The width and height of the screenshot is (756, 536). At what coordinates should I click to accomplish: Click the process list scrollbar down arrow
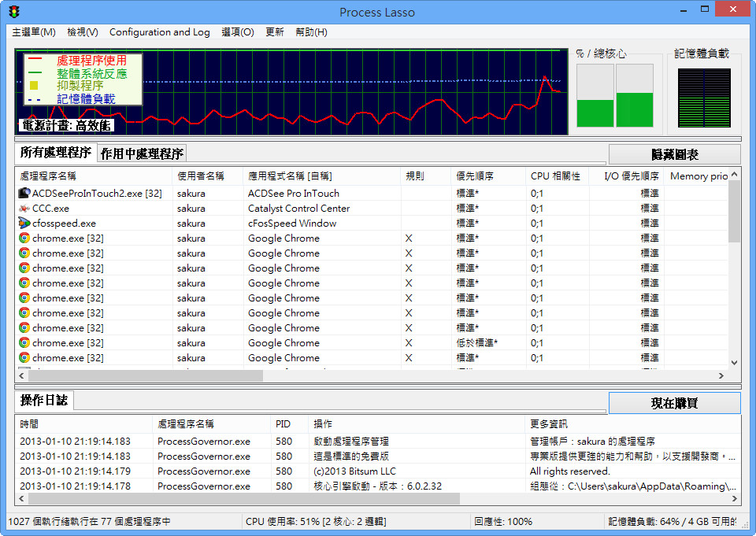pos(734,363)
